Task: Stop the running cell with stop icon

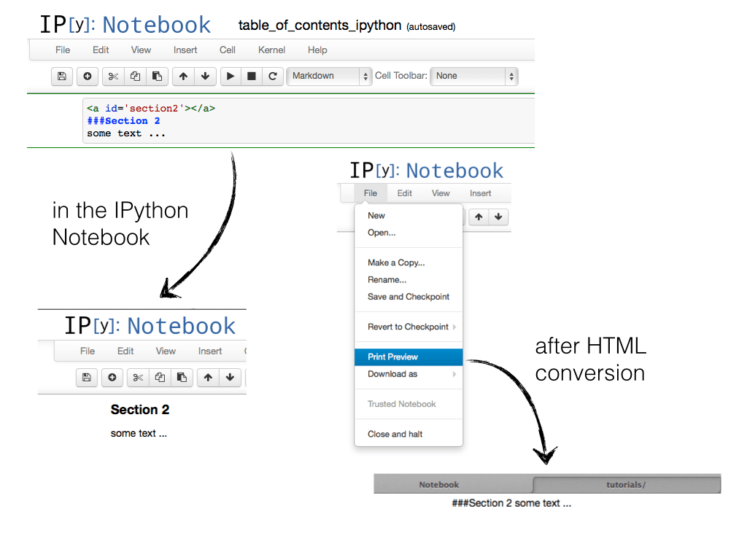Action: tap(251, 76)
